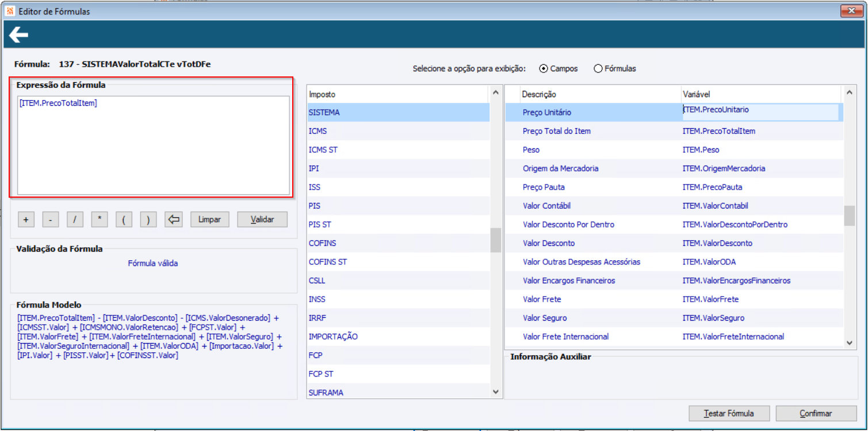Image resolution: width=868 pixels, height=431 pixels.
Task: Insert the minus operator
Action: [x=51, y=220]
